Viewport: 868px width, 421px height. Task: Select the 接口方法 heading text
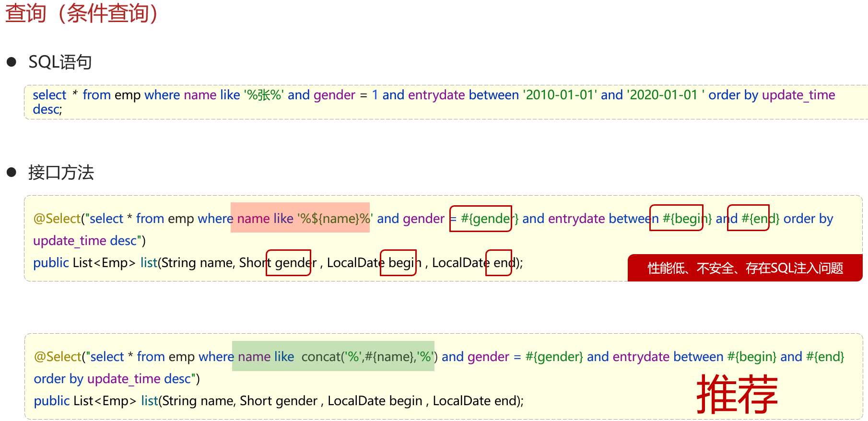61,172
